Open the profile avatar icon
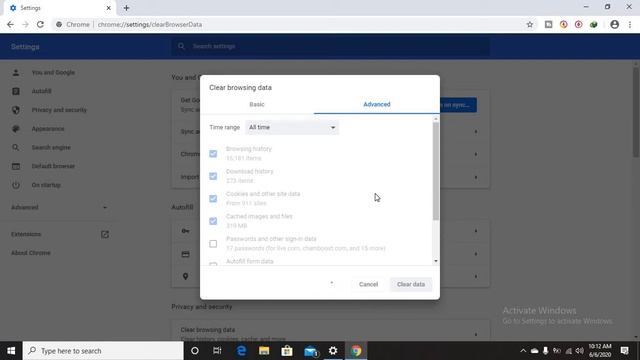This screenshot has height=360, width=640. [614, 24]
